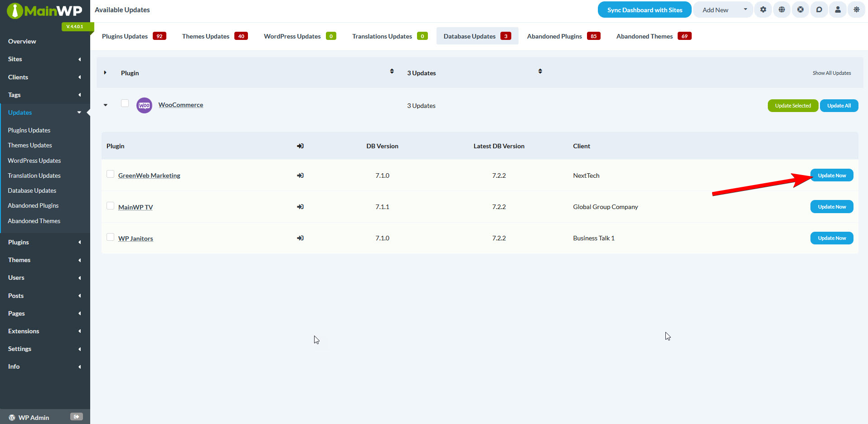The width and height of the screenshot is (868, 424).
Task: Switch to Abandoned Themes tab
Action: click(654, 36)
